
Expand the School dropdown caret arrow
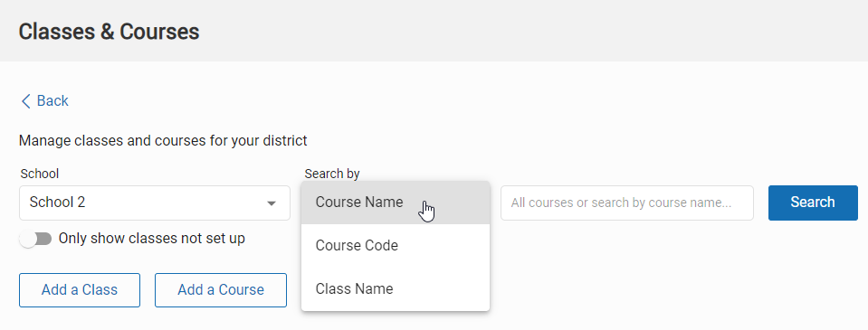coord(272,203)
